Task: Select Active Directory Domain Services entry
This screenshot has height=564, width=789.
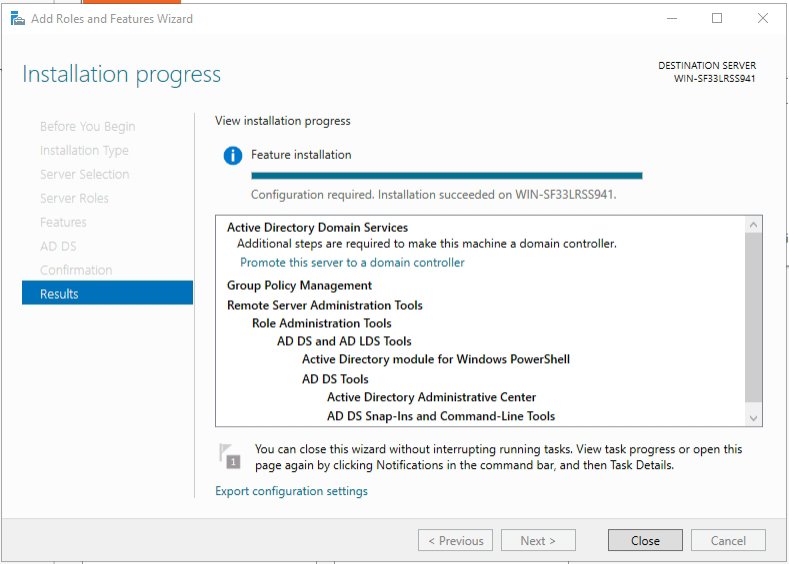Action: click(317, 227)
